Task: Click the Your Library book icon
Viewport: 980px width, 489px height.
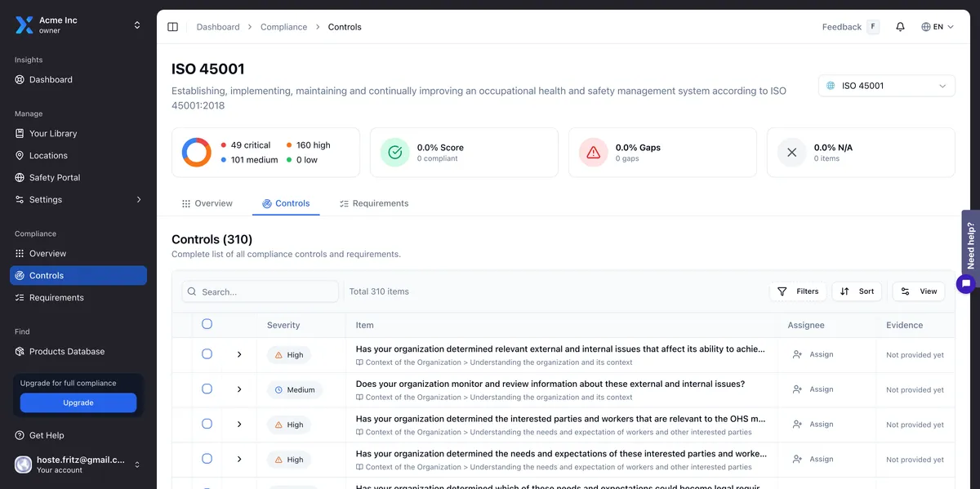Action: (x=20, y=134)
